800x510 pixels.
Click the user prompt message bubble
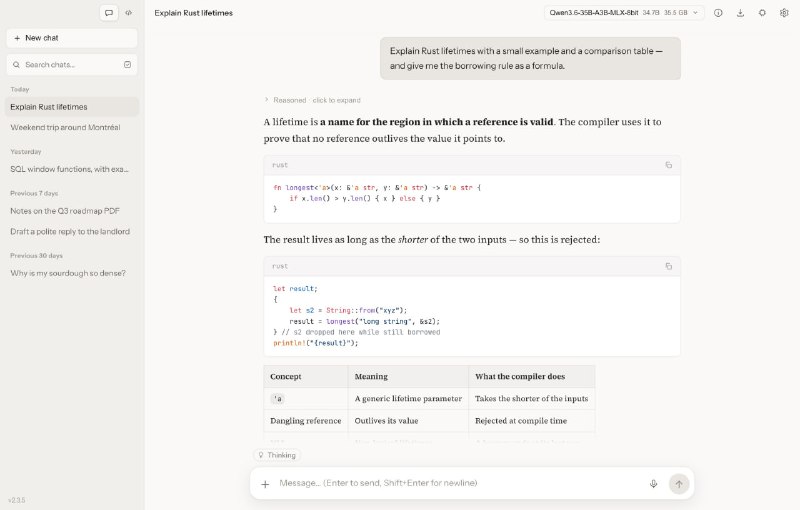click(x=530, y=58)
